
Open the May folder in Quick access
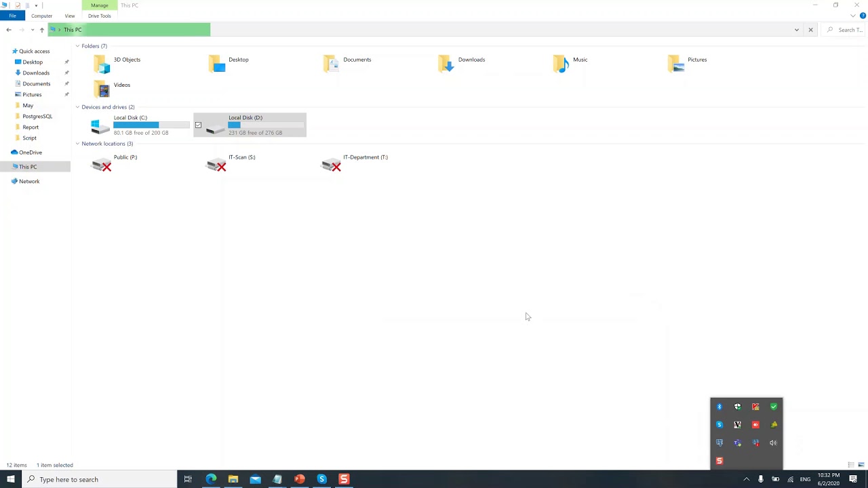[x=28, y=106]
